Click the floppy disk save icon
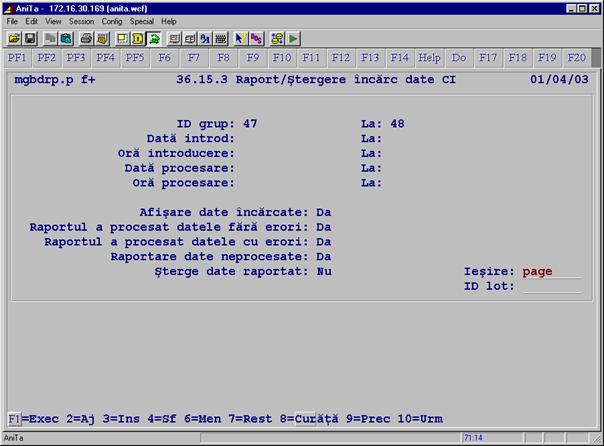The image size is (604, 446). 29,38
